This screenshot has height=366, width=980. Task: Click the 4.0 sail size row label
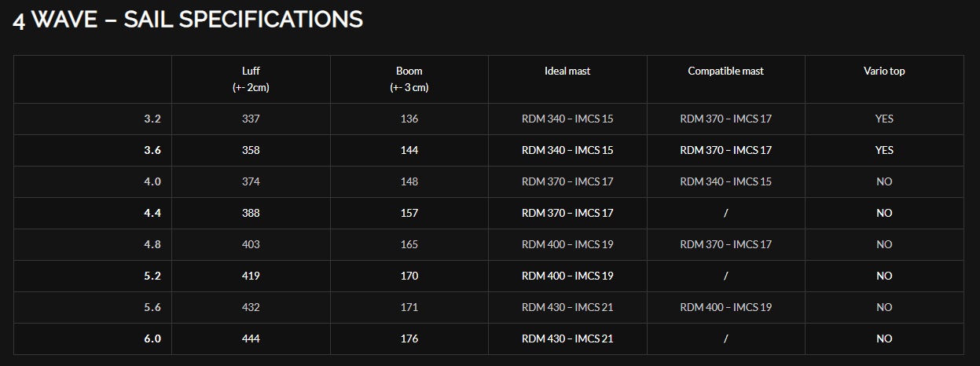click(152, 181)
